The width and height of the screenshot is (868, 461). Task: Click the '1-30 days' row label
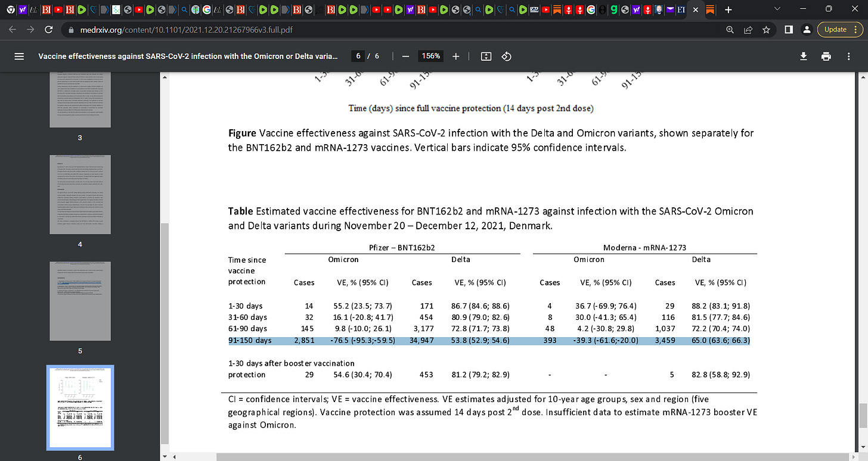(x=246, y=306)
